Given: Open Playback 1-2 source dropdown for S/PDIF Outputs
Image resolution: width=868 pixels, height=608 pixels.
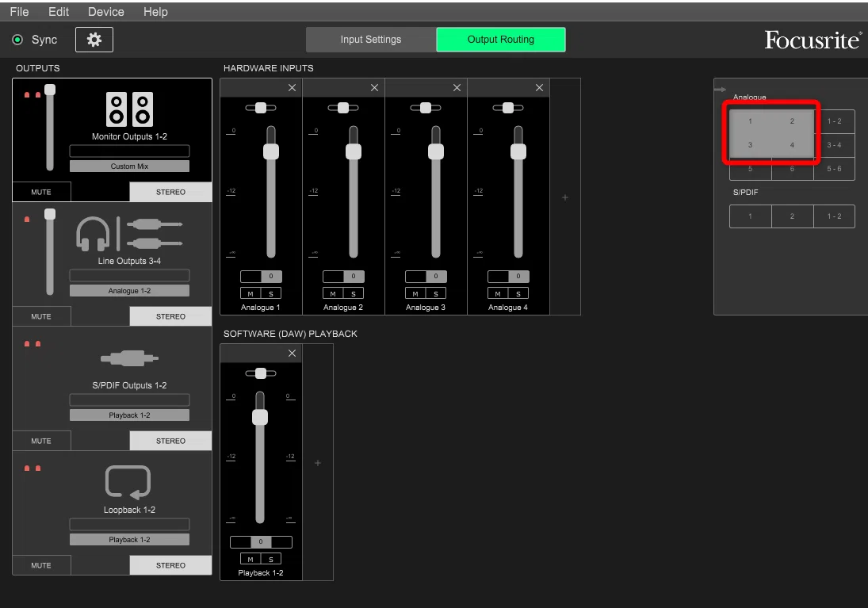Looking at the screenshot, I should point(129,415).
